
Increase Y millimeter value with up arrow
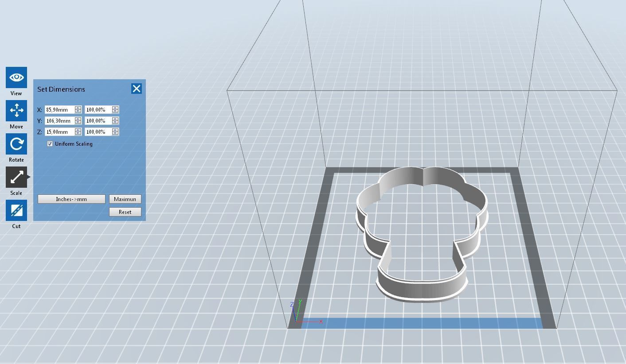78,119
